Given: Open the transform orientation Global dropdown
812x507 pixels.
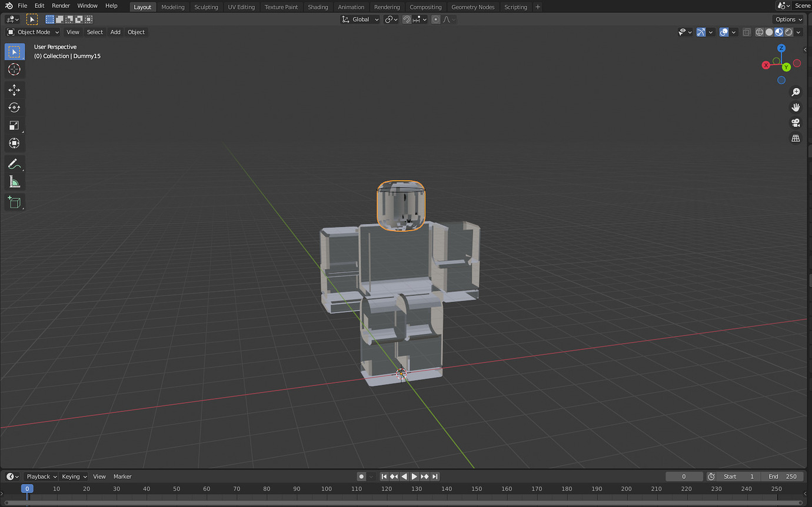Looking at the screenshot, I should tap(360, 19).
